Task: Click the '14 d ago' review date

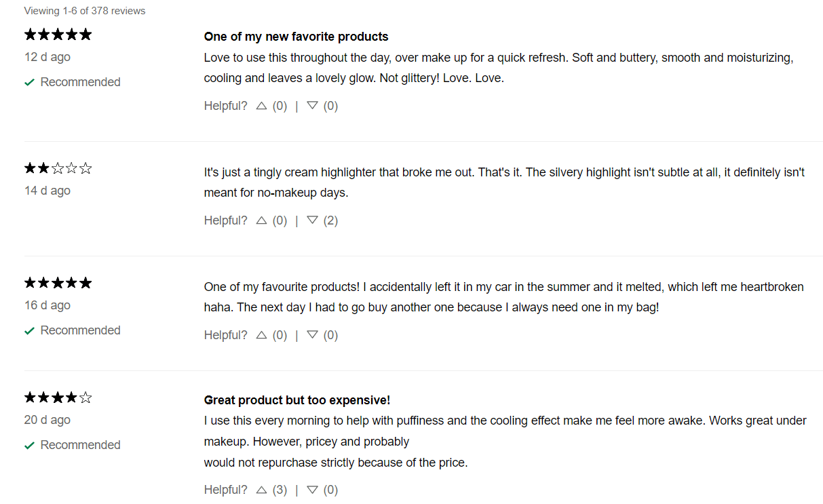Action: [x=47, y=191]
